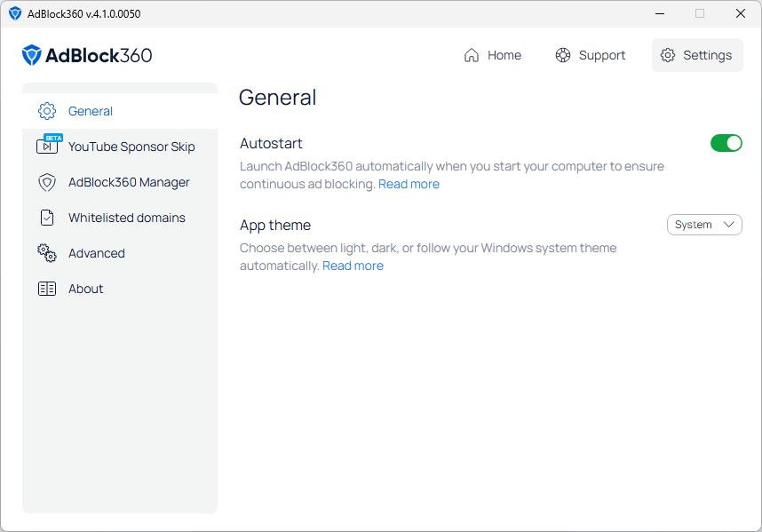This screenshot has height=532, width=762.
Task: Click the About book icon
Action: click(47, 289)
